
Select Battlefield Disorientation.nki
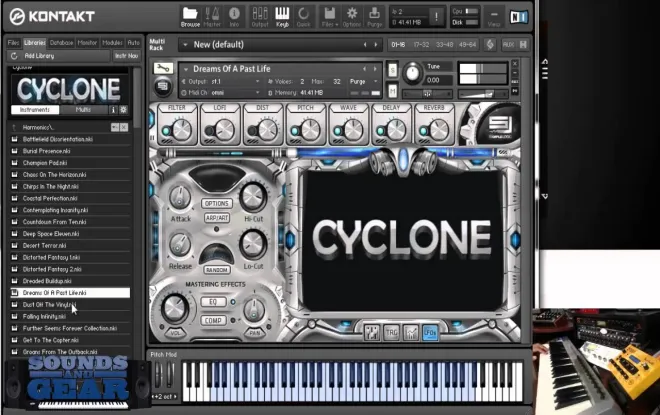(70, 139)
